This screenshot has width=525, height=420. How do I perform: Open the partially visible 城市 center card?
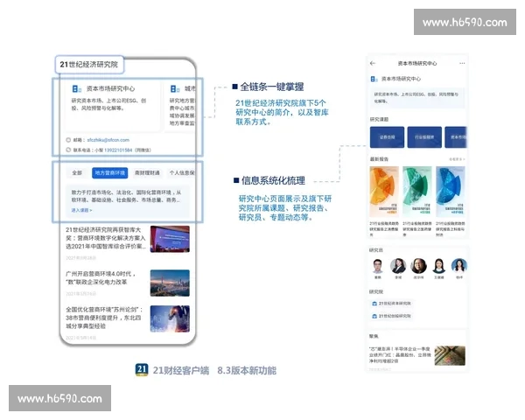180,106
